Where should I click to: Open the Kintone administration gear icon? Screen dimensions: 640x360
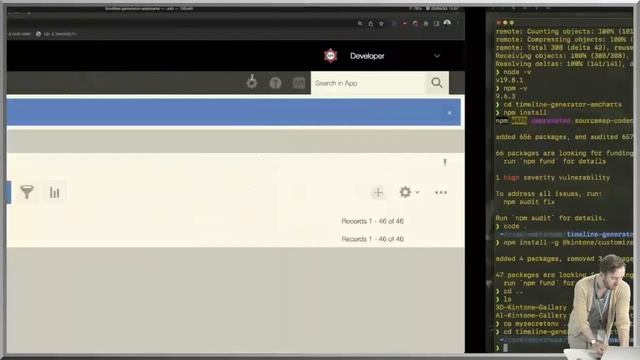(252, 82)
